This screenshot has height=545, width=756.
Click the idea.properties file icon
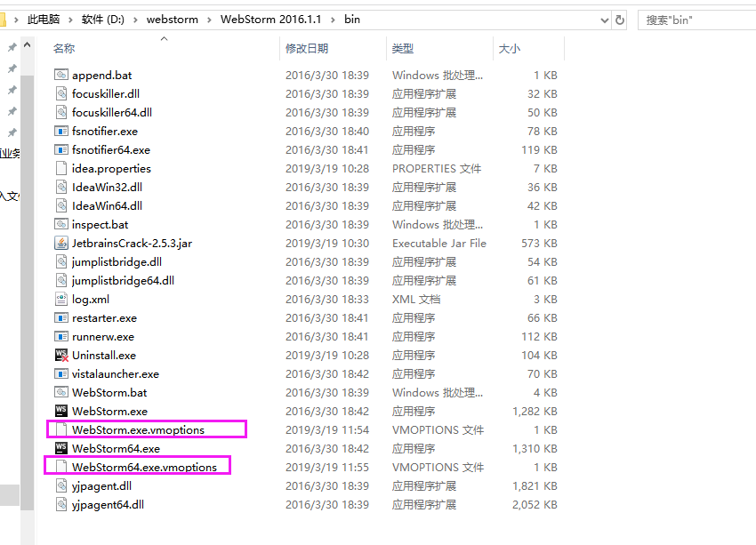[61, 168]
